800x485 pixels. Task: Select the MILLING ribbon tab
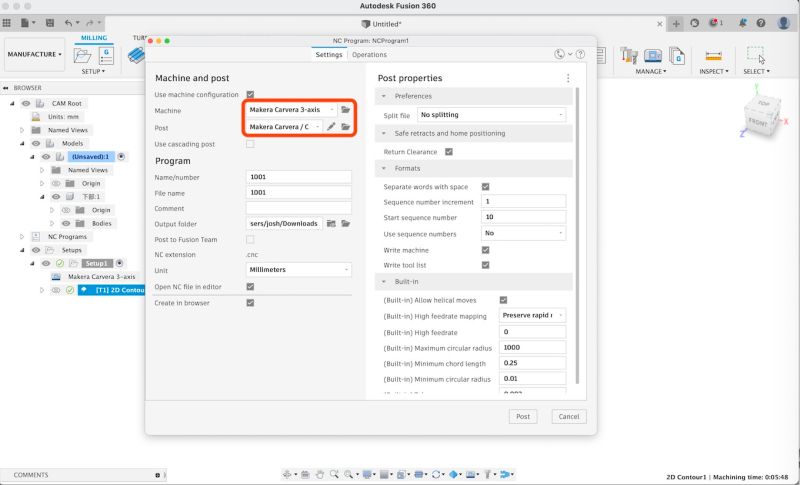[x=94, y=38]
